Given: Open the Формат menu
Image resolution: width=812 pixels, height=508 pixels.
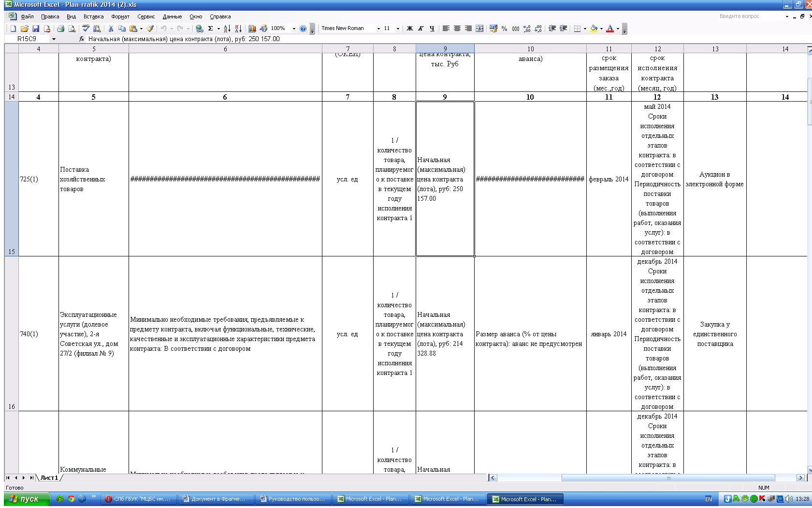Looking at the screenshot, I should pyautogui.click(x=120, y=16).
